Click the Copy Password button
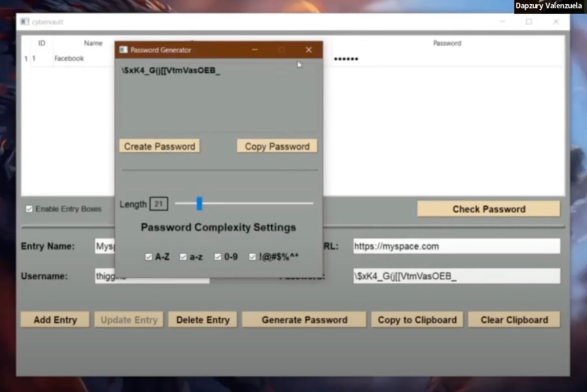Viewport: 587px width, 392px height. pyautogui.click(x=277, y=147)
